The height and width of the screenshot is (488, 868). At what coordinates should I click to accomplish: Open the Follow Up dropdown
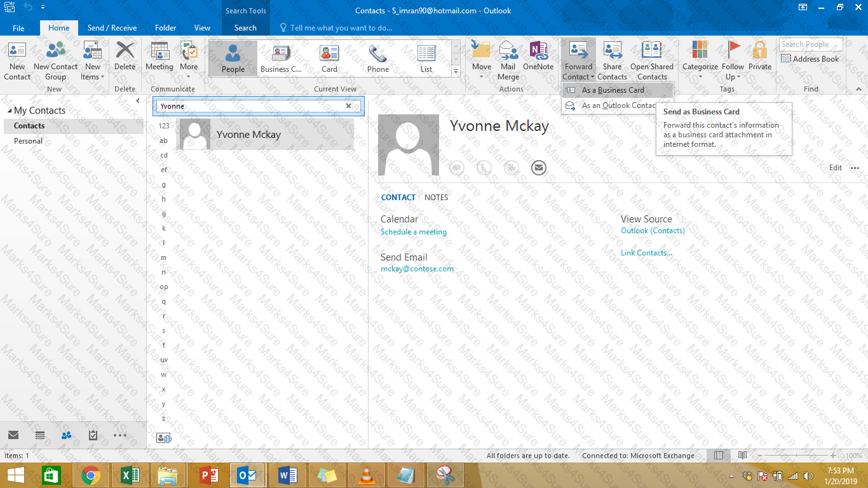733,61
